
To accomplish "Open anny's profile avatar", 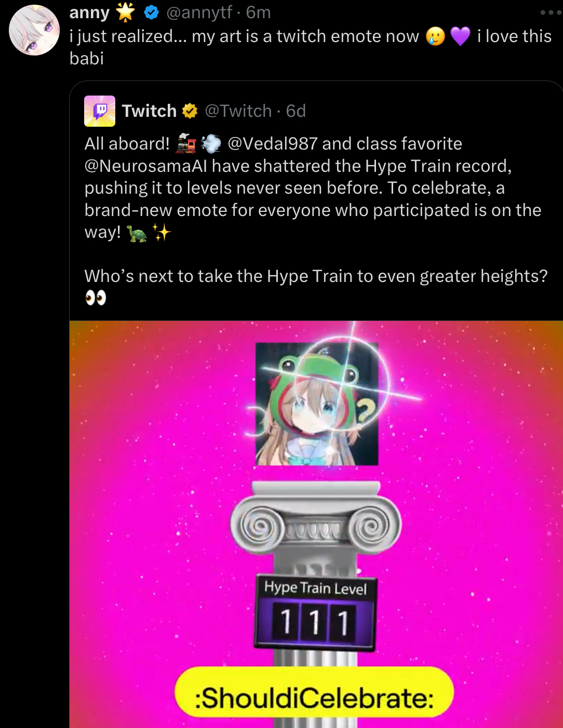I will 34,30.
